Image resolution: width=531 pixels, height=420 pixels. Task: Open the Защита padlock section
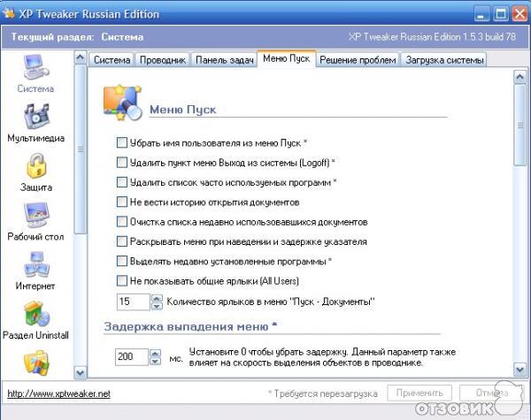tap(36, 166)
